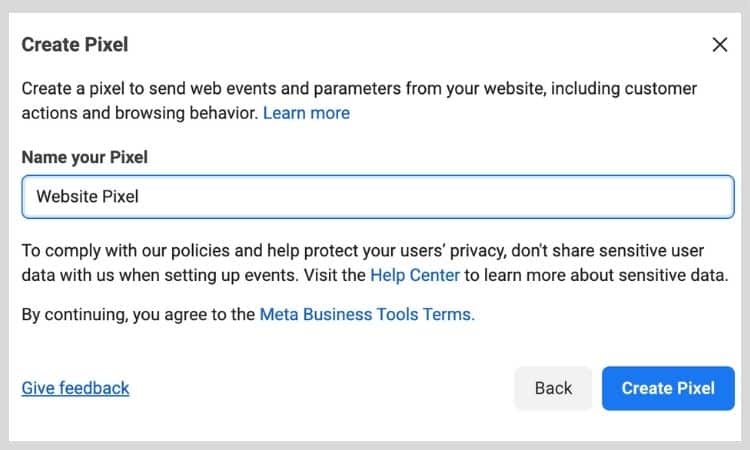750x450 pixels.
Task: Click 'including customer' phrase in description
Action: pos(624,89)
